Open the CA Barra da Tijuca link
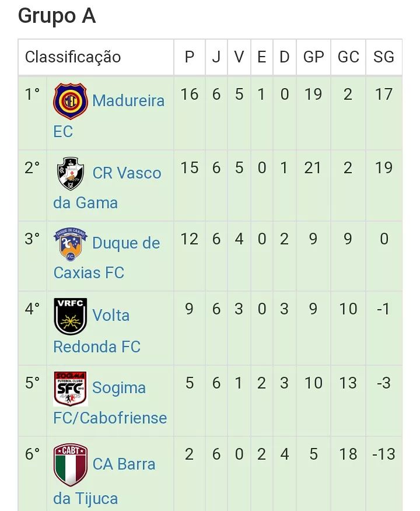Screen dimensions: 420x511 point(124,464)
